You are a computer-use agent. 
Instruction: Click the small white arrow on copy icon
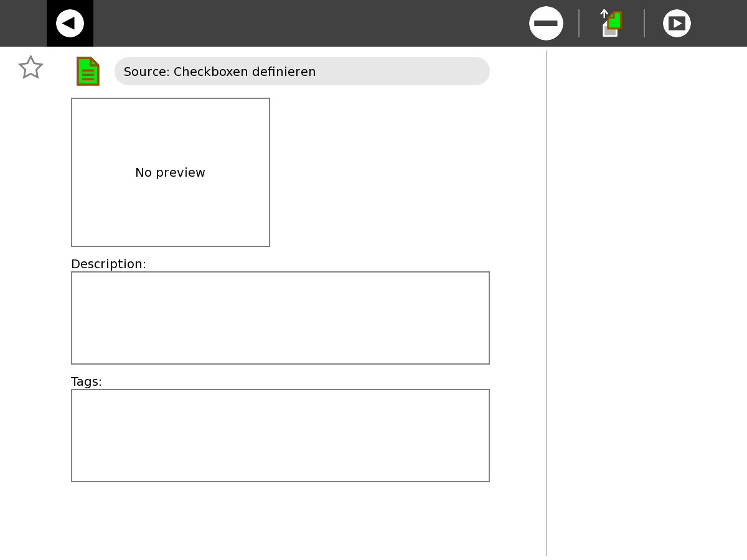604,14
